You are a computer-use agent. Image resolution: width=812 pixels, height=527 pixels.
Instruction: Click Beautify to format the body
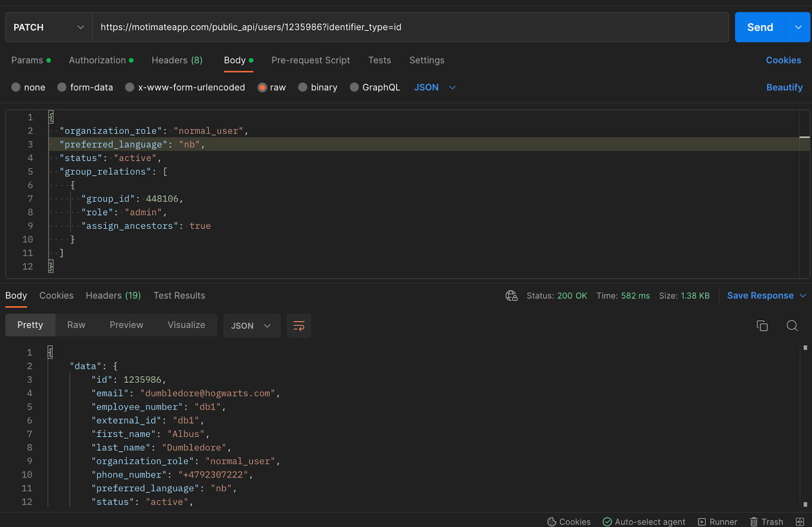pyautogui.click(x=784, y=87)
